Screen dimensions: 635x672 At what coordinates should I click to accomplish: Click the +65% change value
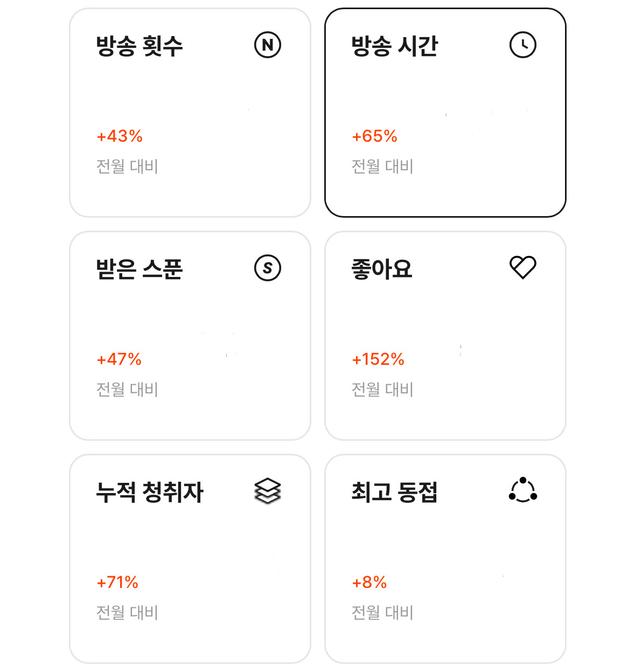pyautogui.click(x=375, y=136)
